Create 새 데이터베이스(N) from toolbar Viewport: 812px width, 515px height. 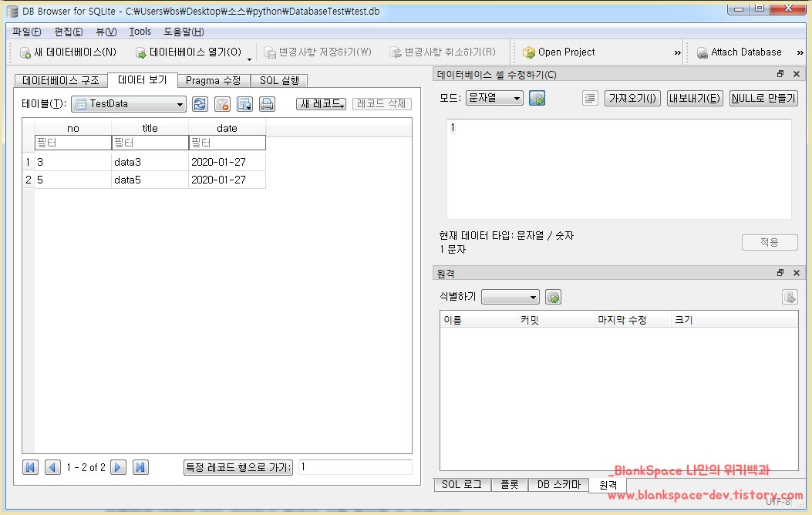click(x=68, y=52)
